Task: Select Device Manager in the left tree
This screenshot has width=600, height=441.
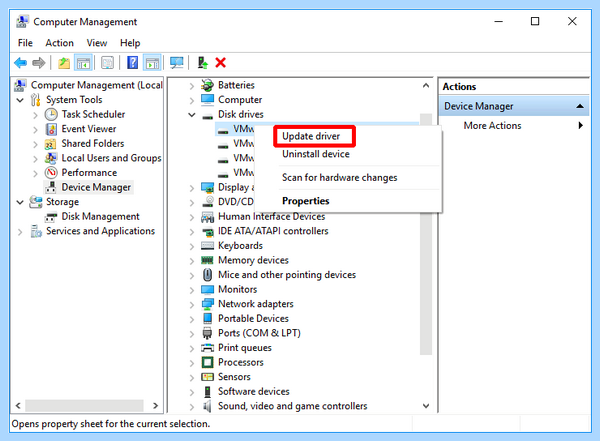Action: [x=96, y=187]
